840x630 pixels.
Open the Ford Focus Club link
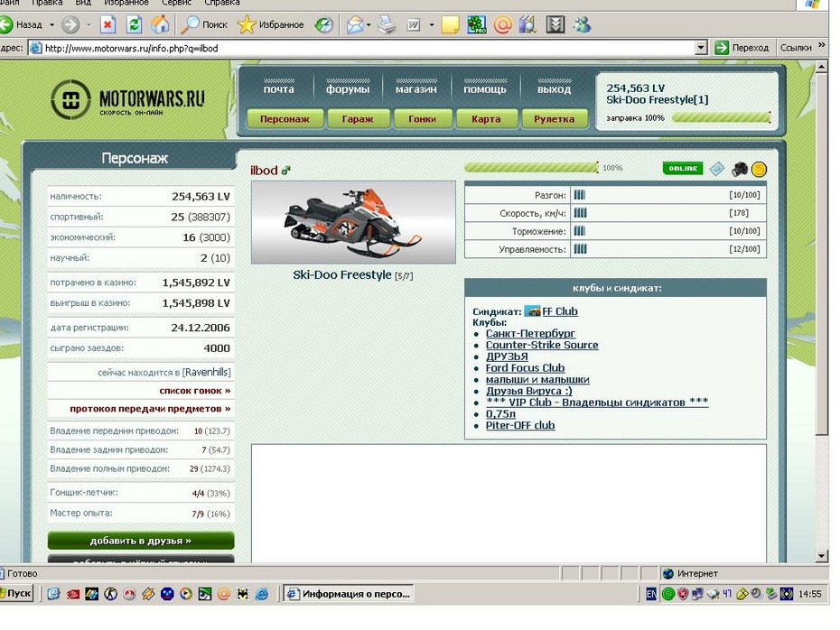coord(525,367)
